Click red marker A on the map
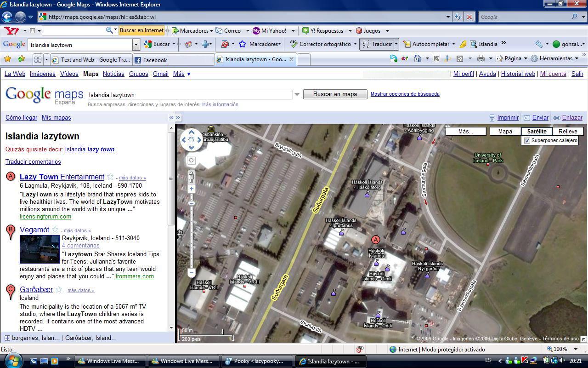This screenshot has width=588, height=368. 376,240
